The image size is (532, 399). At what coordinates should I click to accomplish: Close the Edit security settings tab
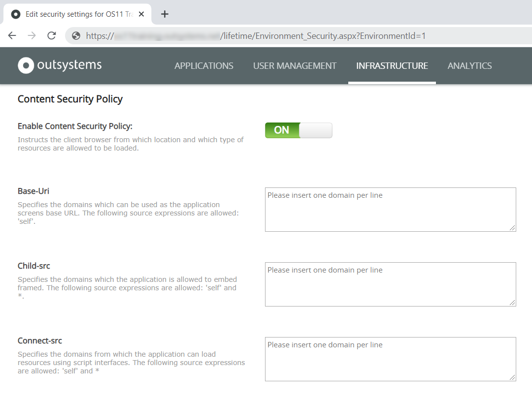pos(141,14)
